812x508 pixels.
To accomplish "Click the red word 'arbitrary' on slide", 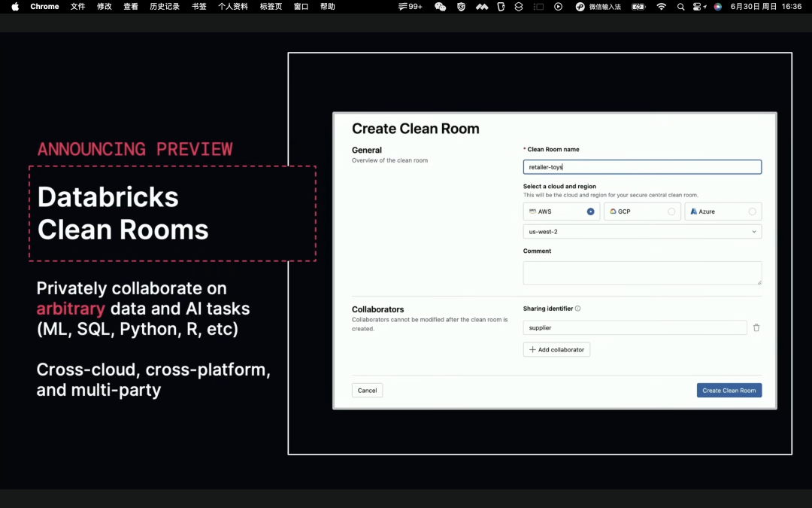I will click(71, 309).
